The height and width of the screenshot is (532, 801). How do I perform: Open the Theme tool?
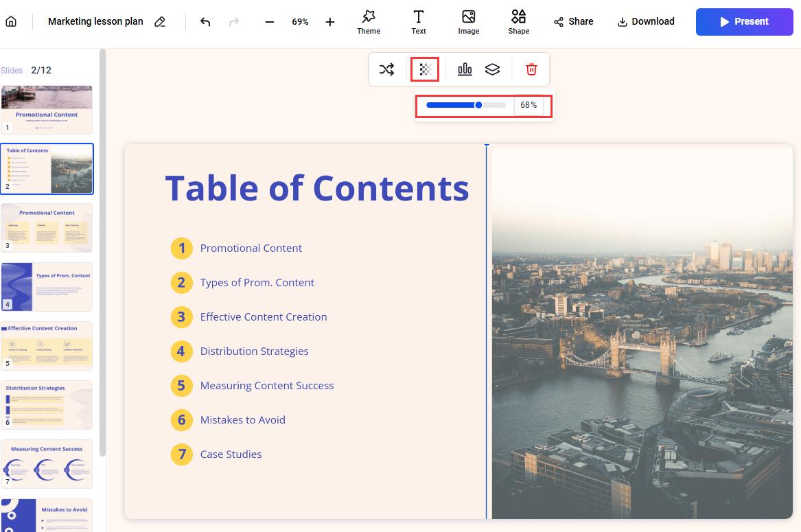[x=369, y=22]
